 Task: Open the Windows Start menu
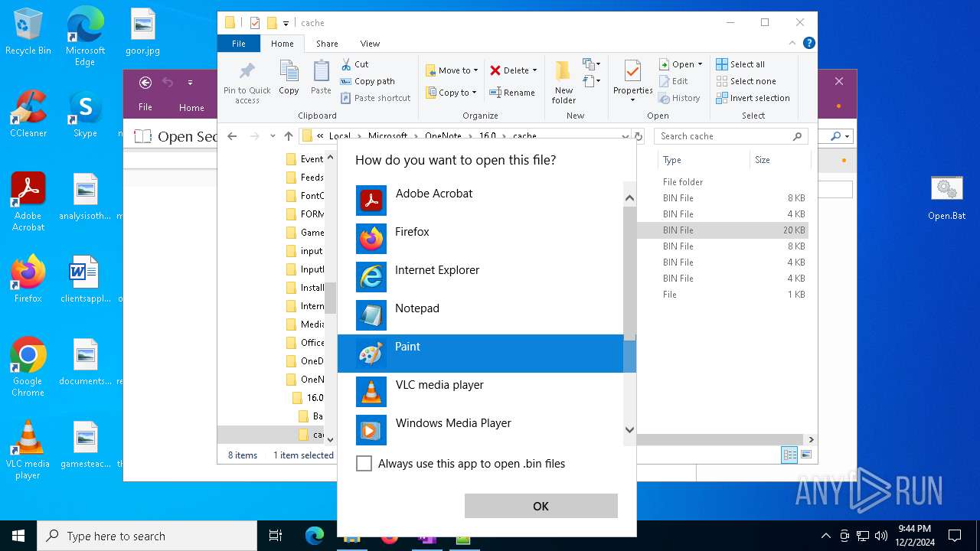tap(18, 536)
